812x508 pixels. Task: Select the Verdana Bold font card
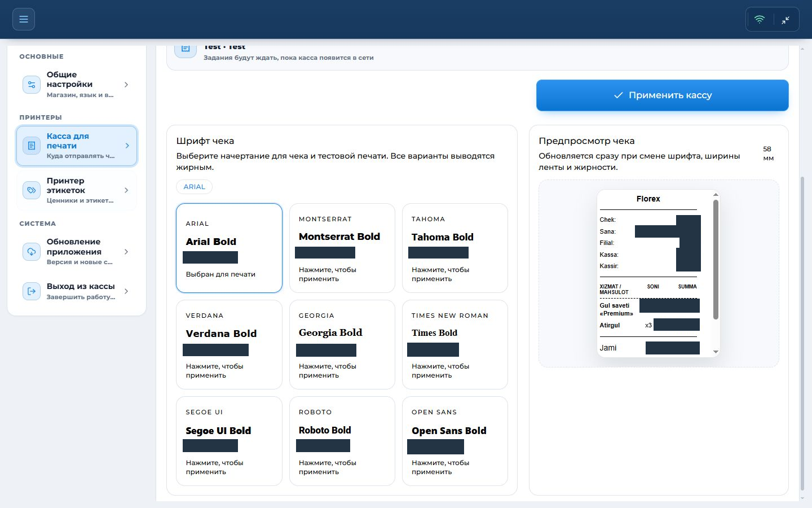pyautogui.click(x=229, y=345)
